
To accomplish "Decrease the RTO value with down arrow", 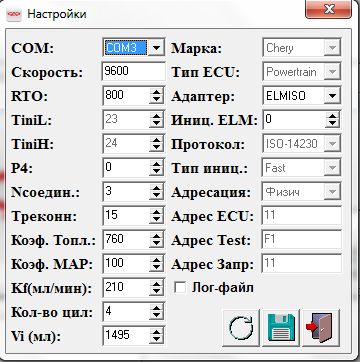I will [156, 100].
